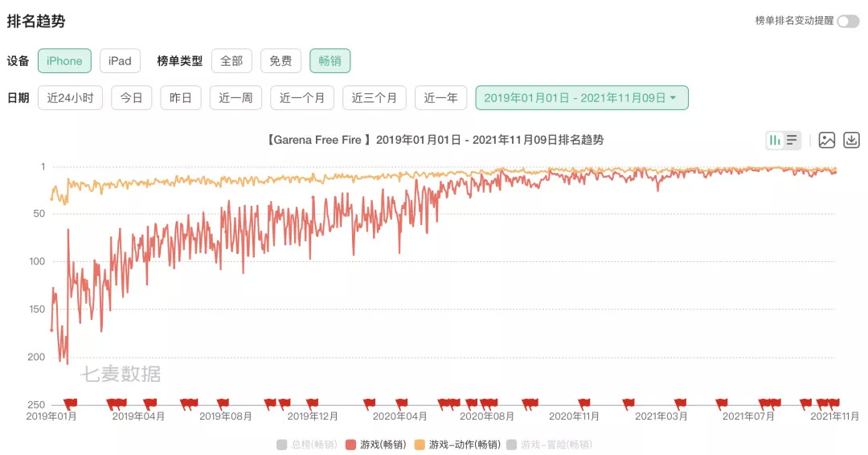868x455 pixels.
Task: Switch to list view icon
Action: pos(792,141)
